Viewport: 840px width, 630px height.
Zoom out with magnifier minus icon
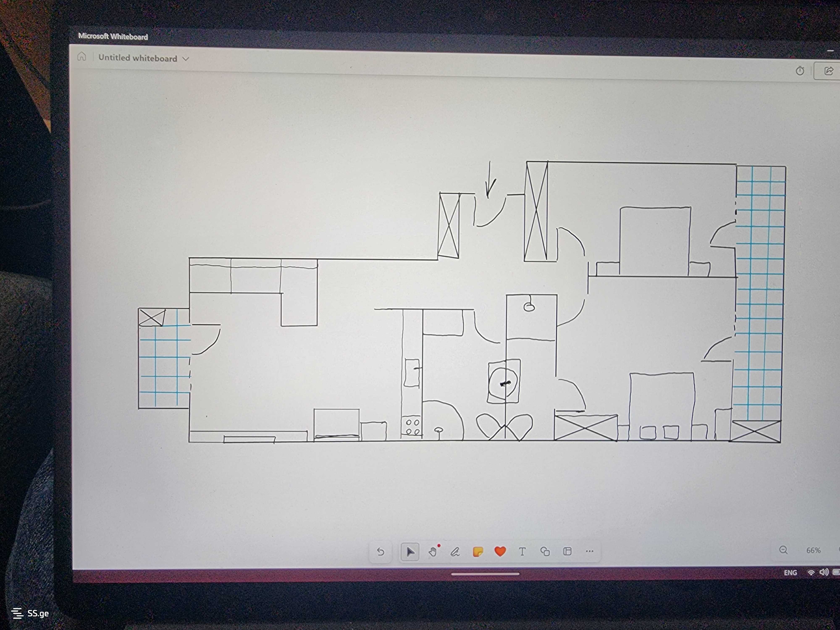coord(784,550)
